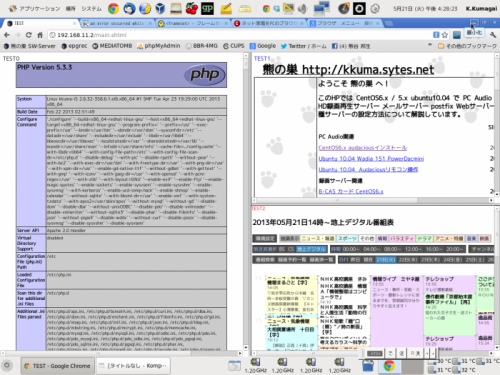Screen dimensions: 500x375
Task: Click the 熊の巣 http://kkuma.sytes.net heading link
Action: coord(348,69)
